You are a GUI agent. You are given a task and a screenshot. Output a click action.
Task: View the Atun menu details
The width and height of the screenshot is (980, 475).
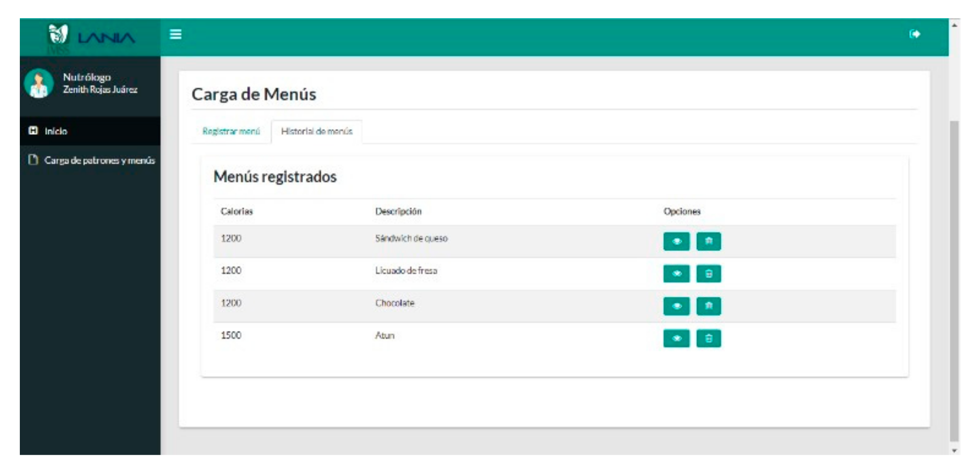tap(676, 339)
